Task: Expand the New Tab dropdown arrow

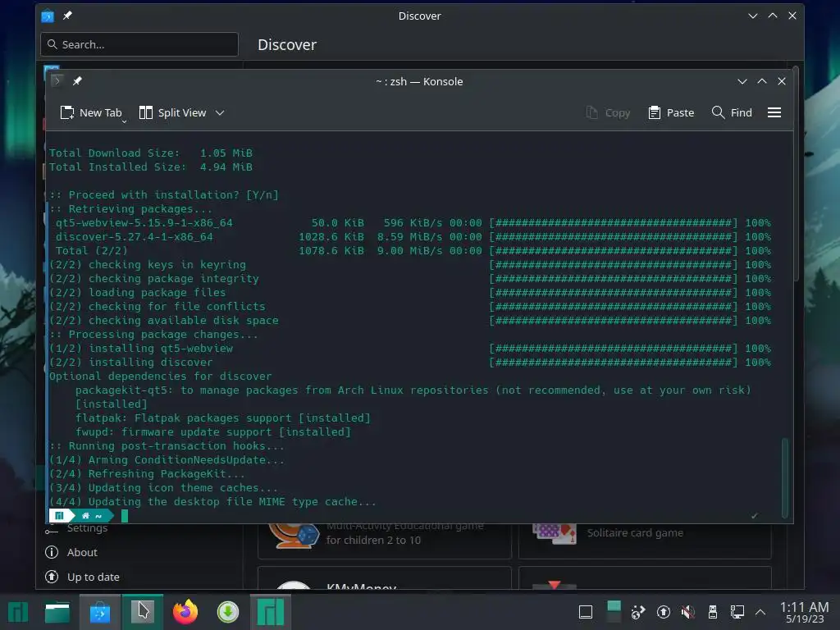Action: (x=125, y=122)
